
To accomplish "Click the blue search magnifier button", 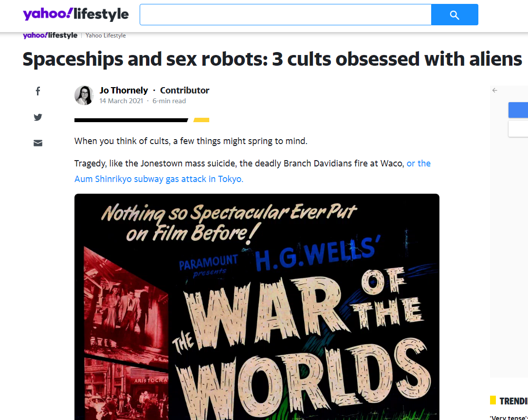I will [x=455, y=15].
